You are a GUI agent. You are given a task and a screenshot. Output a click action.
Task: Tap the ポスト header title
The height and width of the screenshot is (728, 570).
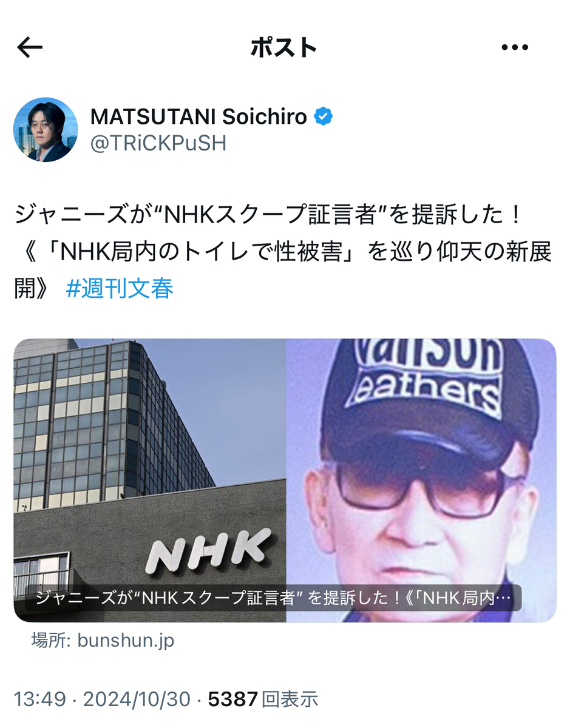284,48
